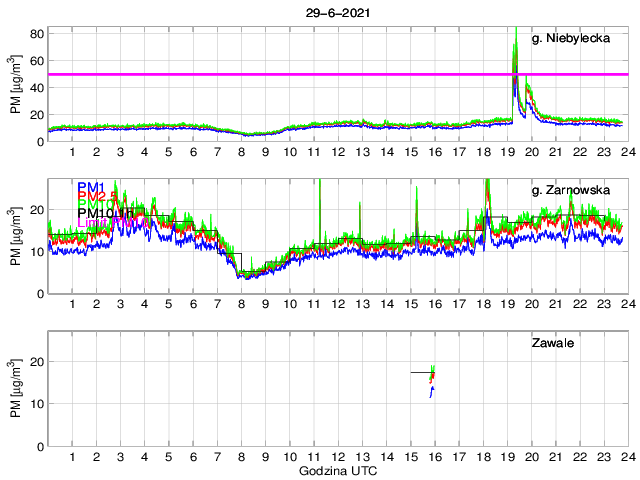Click hour 22 tick under Zarnowska plot
640x480 pixels.
pyautogui.click(x=580, y=304)
